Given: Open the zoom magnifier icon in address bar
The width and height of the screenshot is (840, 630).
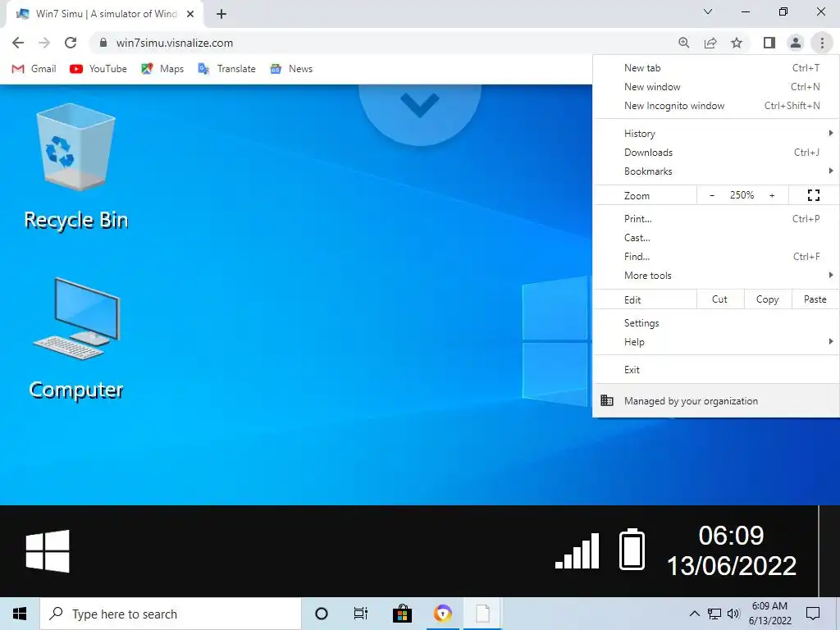Looking at the screenshot, I should (x=683, y=43).
